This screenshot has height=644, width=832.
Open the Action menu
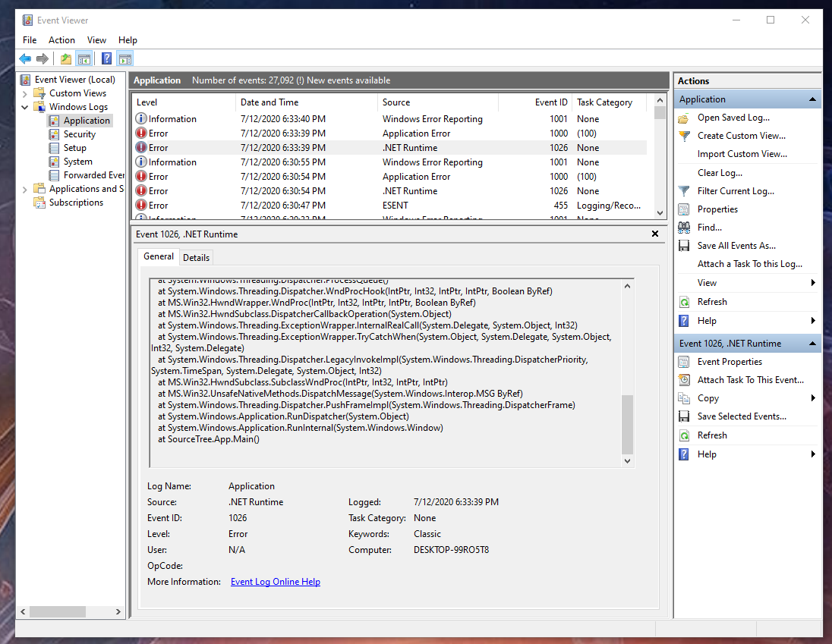[61, 39]
